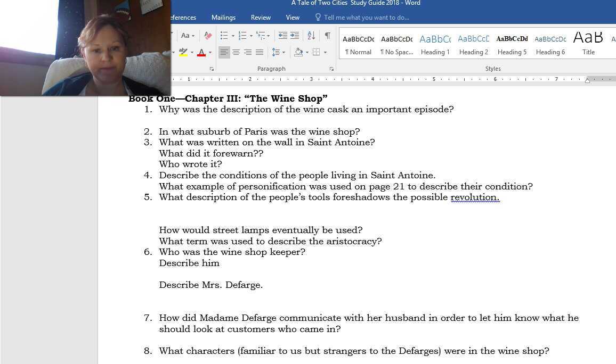Switch to the Review tab

(x=261, y=17)
